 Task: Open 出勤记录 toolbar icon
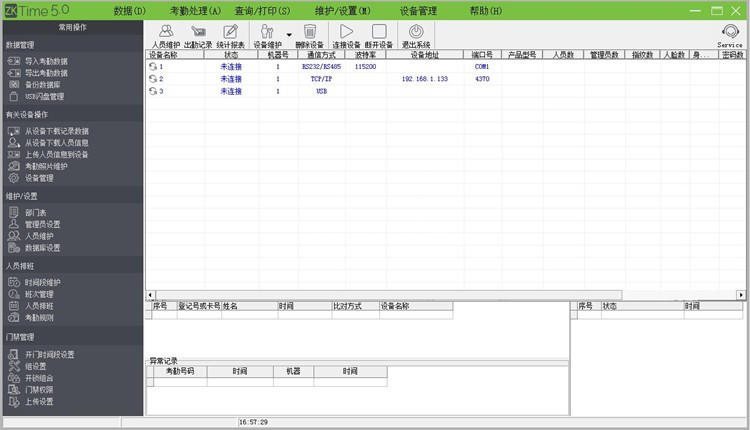click(x=198, y=36)
